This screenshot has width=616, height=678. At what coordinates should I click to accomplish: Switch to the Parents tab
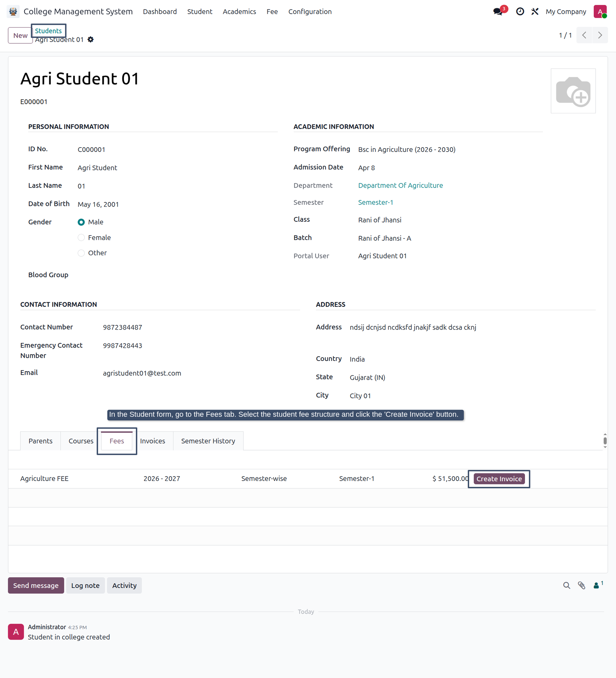tap(41, 441)
